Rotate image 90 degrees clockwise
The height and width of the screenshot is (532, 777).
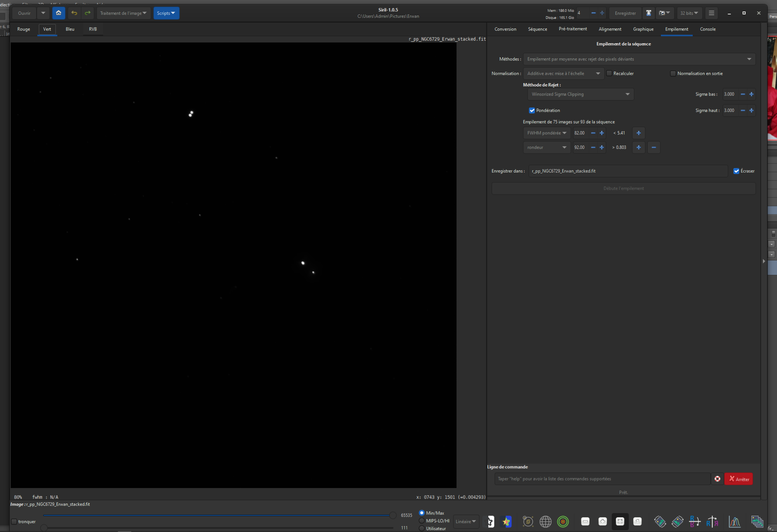[678, 522]
